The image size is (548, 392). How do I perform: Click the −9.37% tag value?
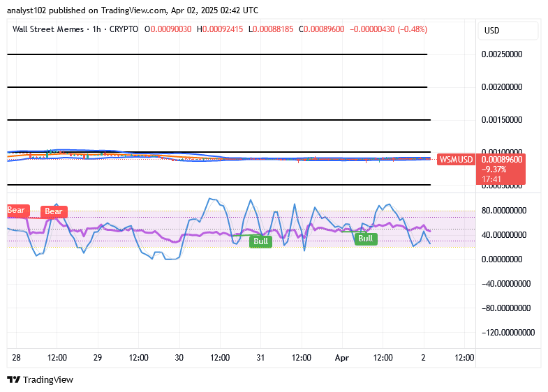point(494,169)
